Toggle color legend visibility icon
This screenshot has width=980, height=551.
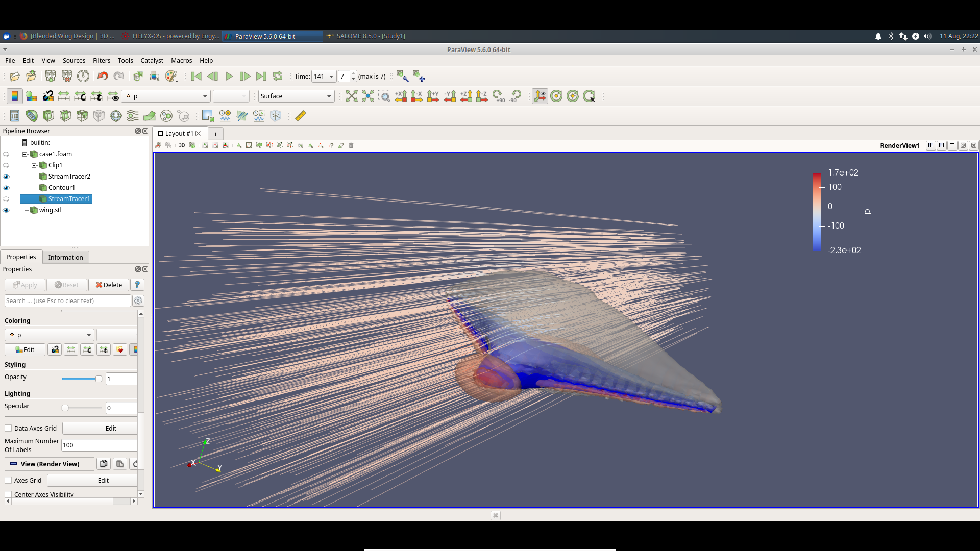[x=15, y=96]
